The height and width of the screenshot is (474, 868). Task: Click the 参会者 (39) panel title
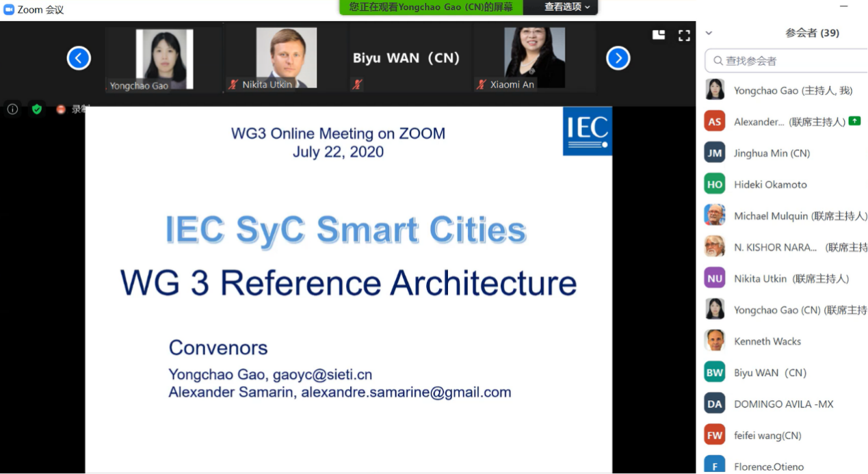click(x=812, y=33)
